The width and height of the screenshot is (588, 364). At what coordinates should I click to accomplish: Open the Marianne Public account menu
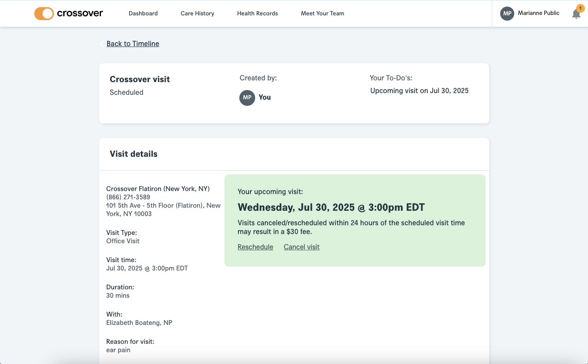(530, 13)
